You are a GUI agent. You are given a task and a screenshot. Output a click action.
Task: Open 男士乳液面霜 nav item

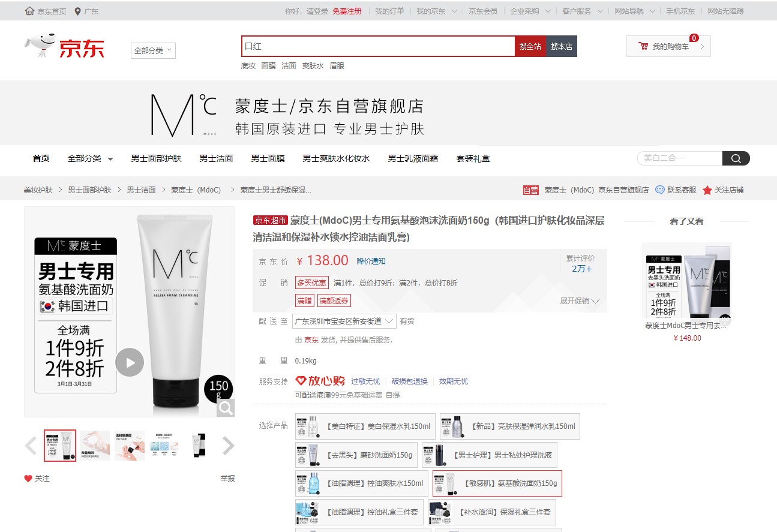point(413,159)
